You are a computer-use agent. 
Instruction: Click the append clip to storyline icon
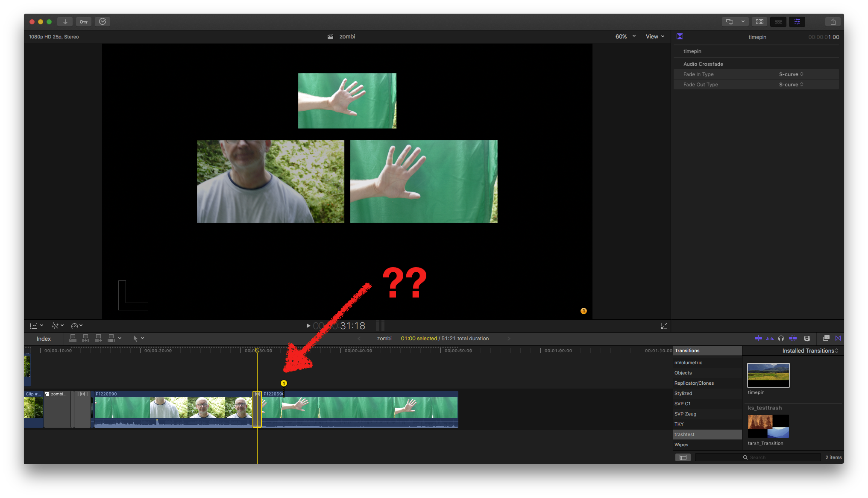(x=98, y=338)
